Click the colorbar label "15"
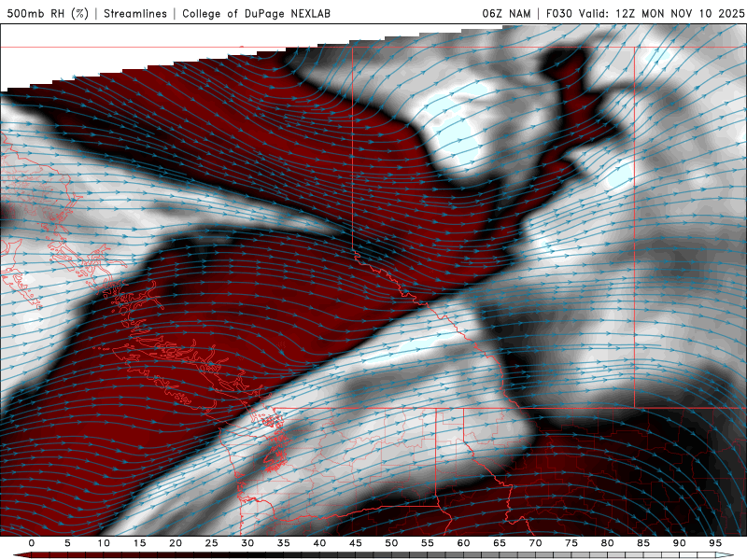747x560 pixels. [x=139, y=543]
